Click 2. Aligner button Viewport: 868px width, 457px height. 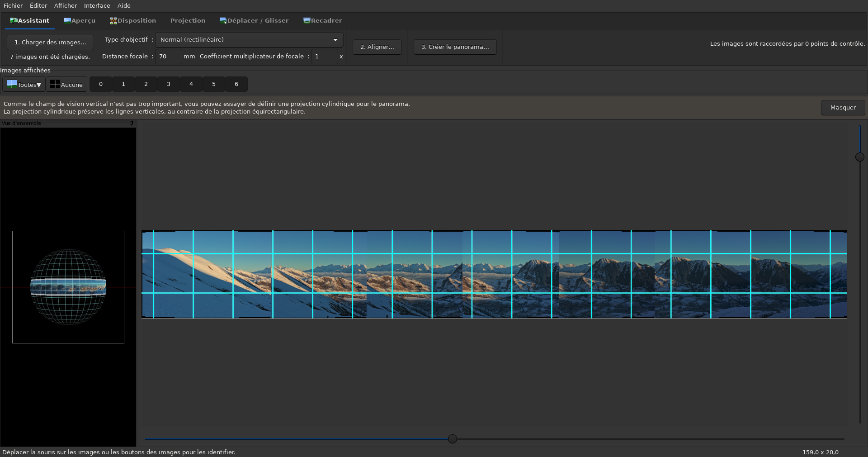tap(377, 47)
